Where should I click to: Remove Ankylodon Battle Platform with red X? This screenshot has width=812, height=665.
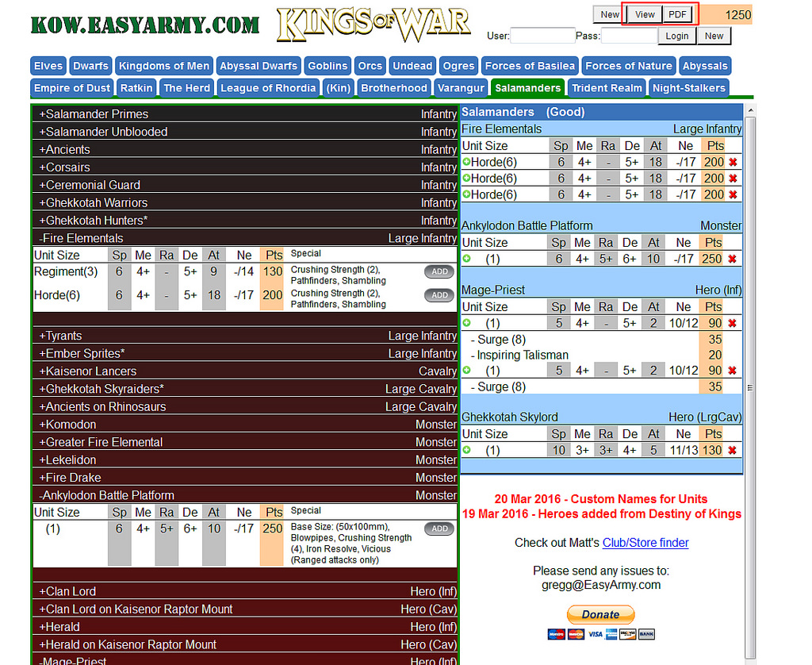tap(733, 259)
